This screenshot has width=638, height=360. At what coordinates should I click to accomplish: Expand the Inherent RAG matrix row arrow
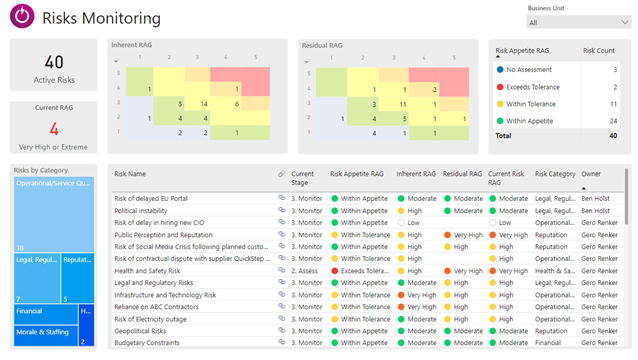click(x=116, y=61)
